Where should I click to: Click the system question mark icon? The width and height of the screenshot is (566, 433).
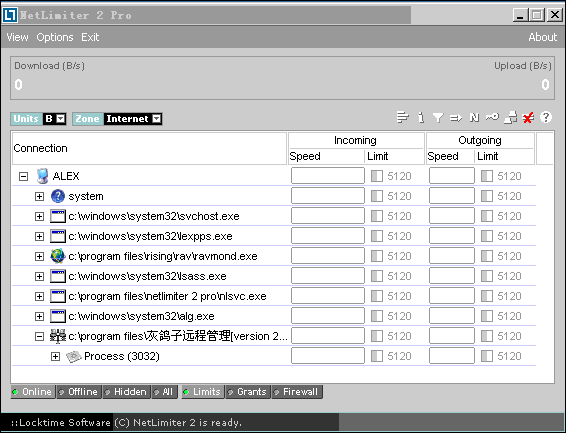click(58, 196)
